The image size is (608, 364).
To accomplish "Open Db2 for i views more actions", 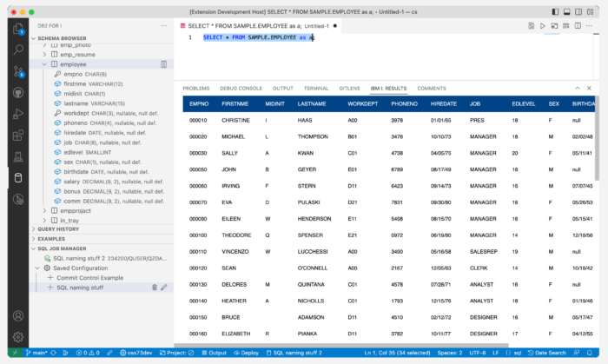I will click(163, 26).
